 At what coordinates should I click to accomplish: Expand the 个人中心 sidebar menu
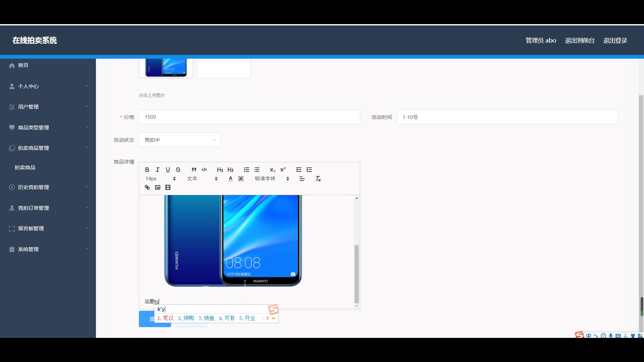click(x=48, y=86)
